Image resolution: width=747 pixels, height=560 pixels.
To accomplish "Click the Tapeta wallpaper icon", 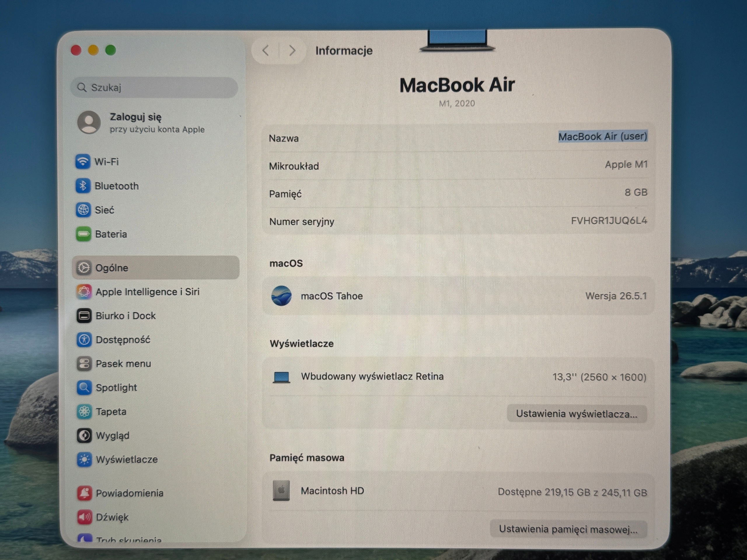I will click(x=84, y=412).
